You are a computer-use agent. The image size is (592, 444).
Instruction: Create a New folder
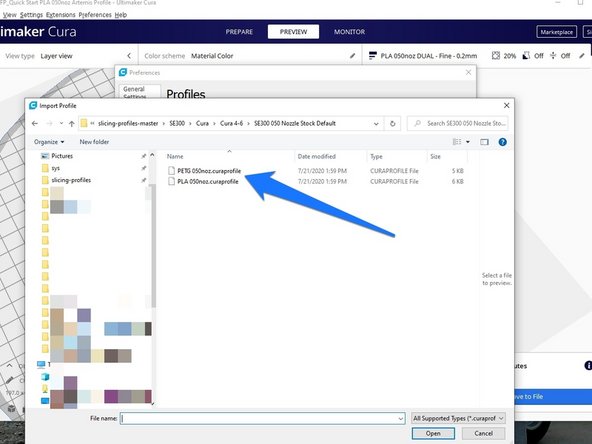coord(94,142)
